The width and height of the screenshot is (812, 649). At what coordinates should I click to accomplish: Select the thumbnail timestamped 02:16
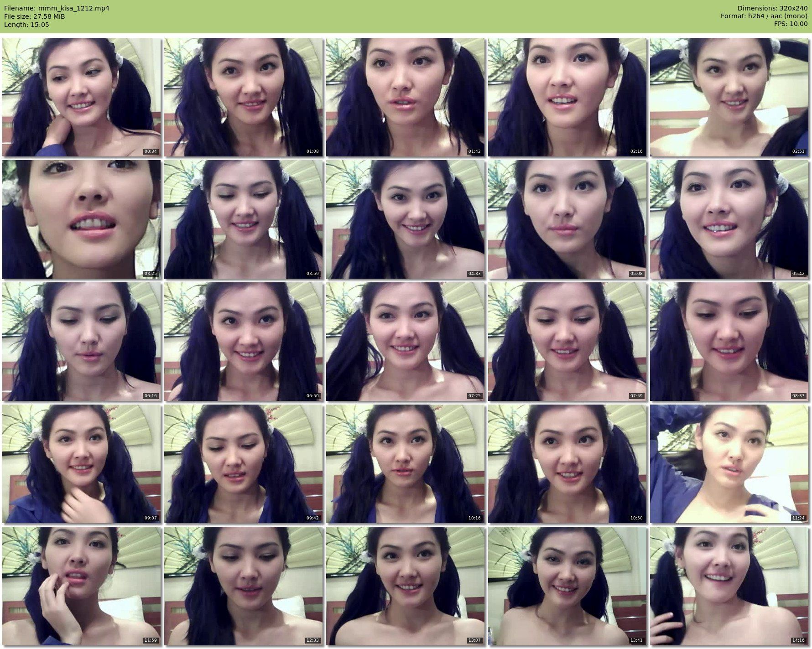click(x=567, y=97)
